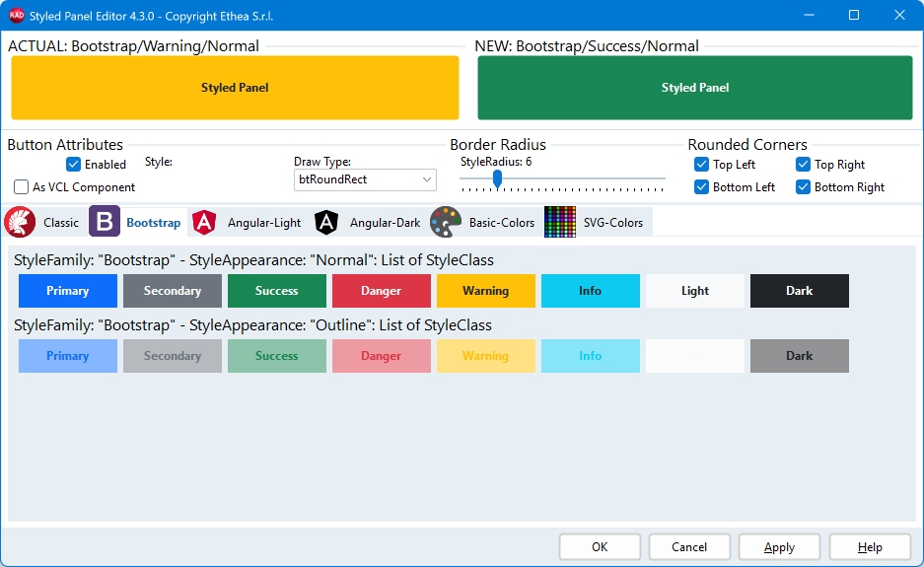924x567 pixels.
Task: Toggle the Bottom Left corner checkbox
Action: pyautogui.click(x=701, y=186)
